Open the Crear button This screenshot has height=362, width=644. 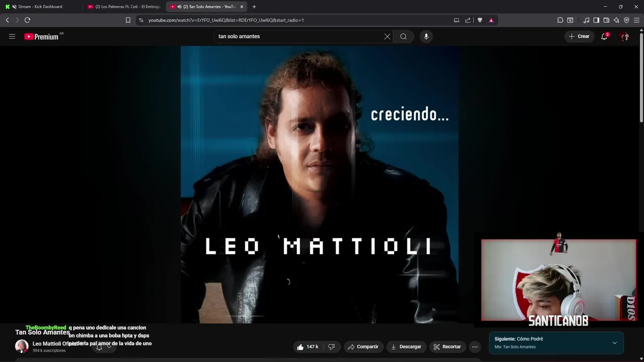pos(579,36)
